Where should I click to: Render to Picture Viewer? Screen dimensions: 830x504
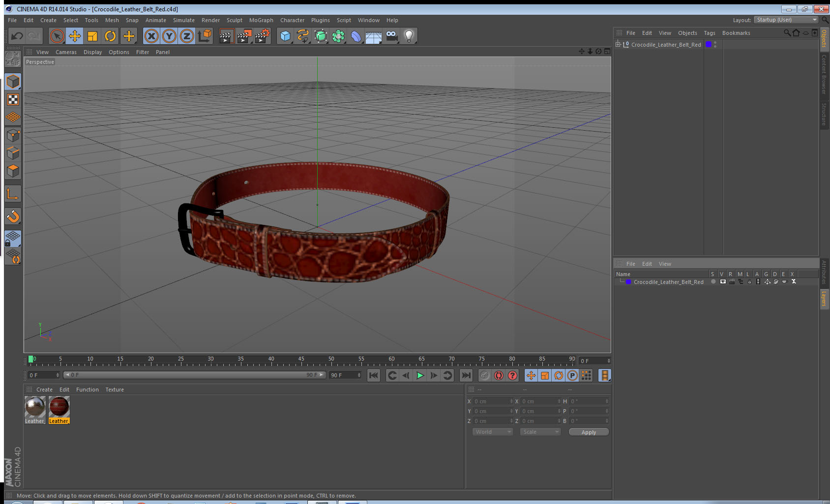click(x=244, y=36)
